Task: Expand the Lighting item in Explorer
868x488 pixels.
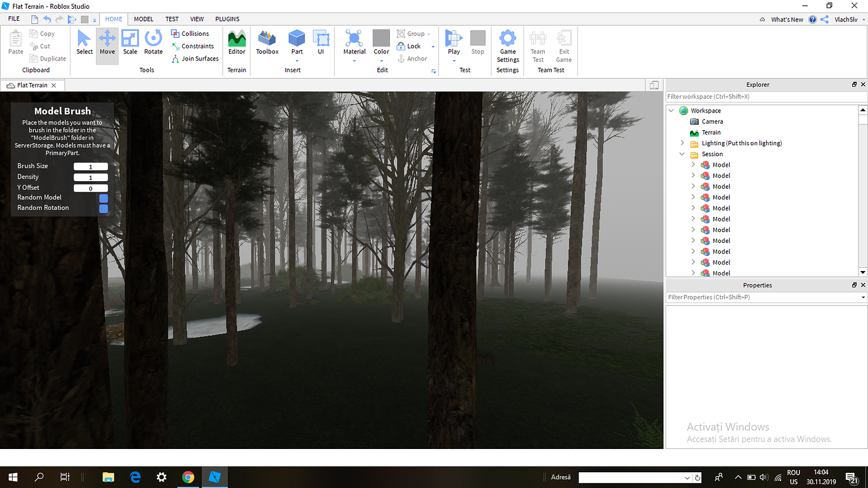Action: tap(682, 143)
